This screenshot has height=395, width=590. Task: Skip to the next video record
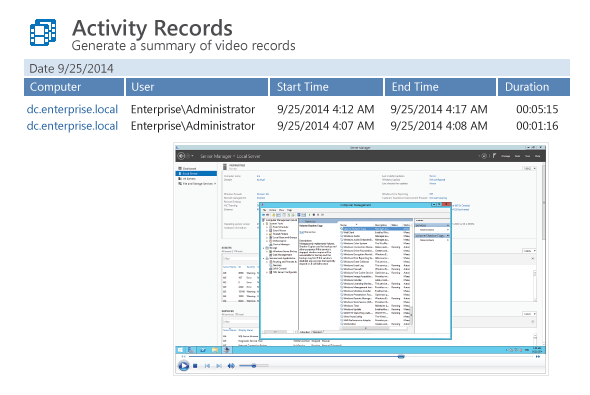point(219,366)
